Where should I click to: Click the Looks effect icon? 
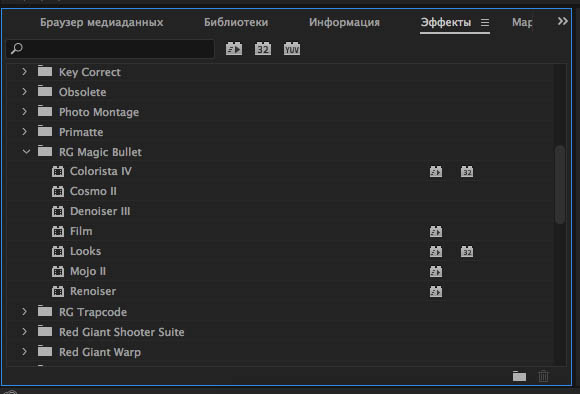pos(58,252)
